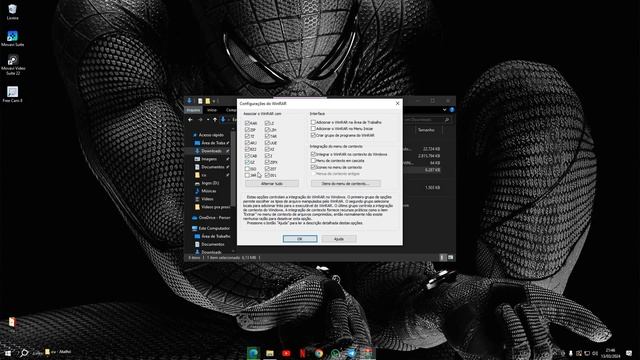This screenshot has width=640, height=360.
Task: Toggle Integrar o WinRAR no contexto do Windows
Action: 313,154
